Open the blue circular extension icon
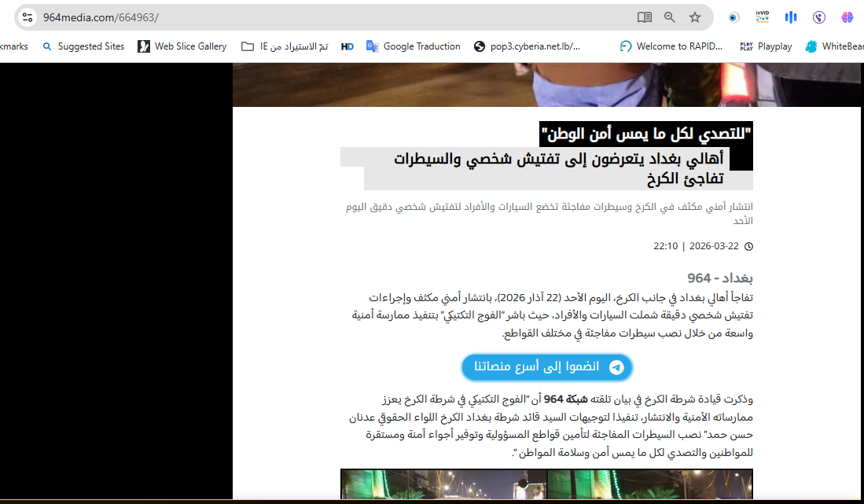This screenshot has height=504, width=864. [733, 17]
